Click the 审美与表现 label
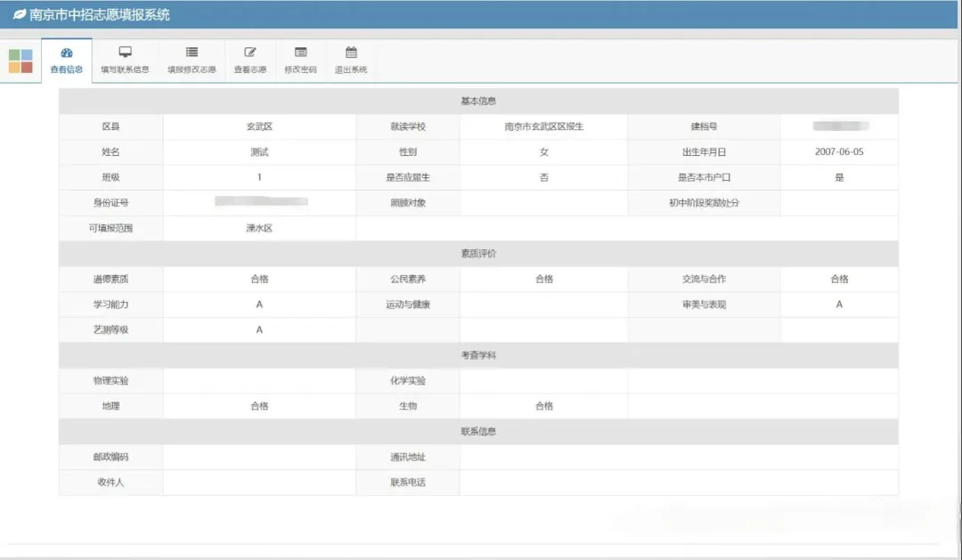Viewport: 962px width, 560px height. (704, 304)
